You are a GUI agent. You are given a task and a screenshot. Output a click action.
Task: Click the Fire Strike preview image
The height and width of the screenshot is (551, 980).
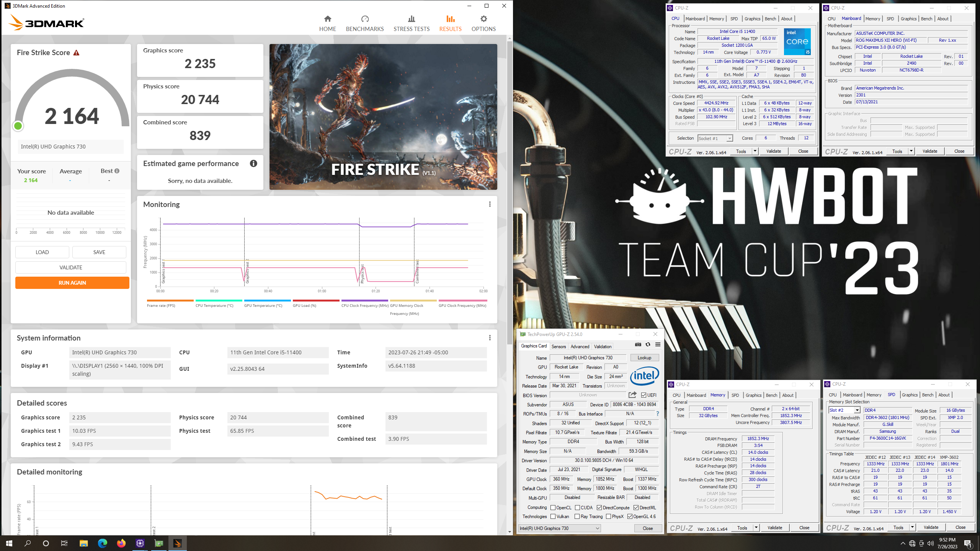click(x=383, y=117)
